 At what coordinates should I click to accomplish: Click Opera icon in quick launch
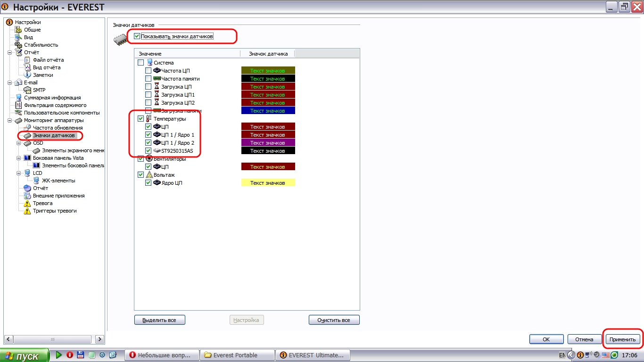click(69, 355)
